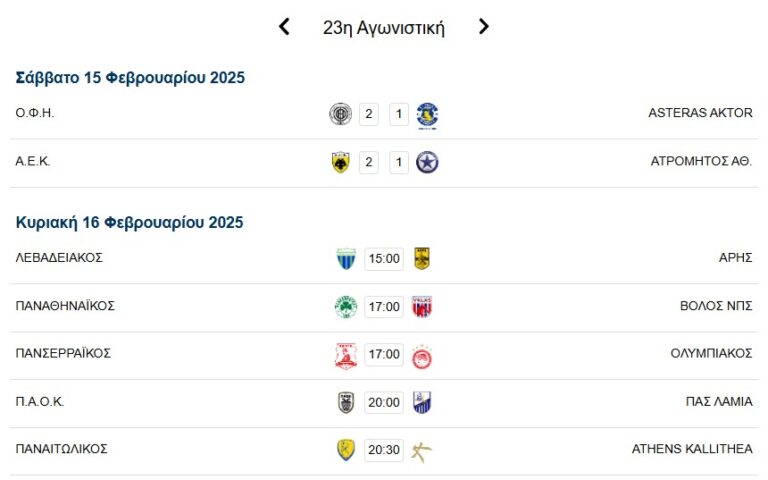Click the Olympiacos red crest

tap(422, 355)
